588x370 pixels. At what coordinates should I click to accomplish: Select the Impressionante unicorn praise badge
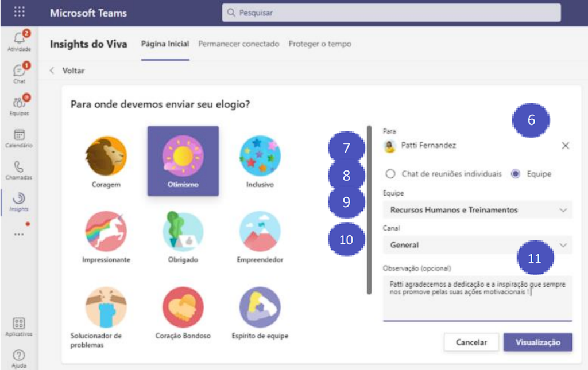click(106, 237)
